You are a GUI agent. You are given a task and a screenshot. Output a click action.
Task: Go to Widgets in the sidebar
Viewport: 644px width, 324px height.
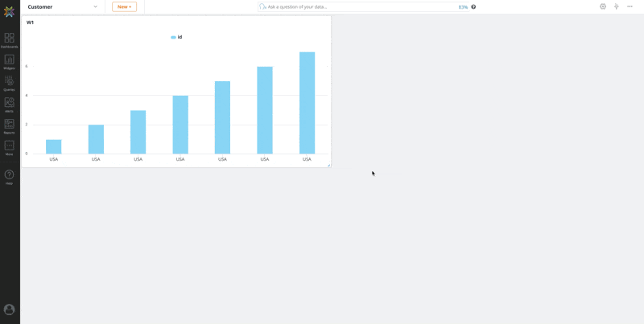pos(9,62)
